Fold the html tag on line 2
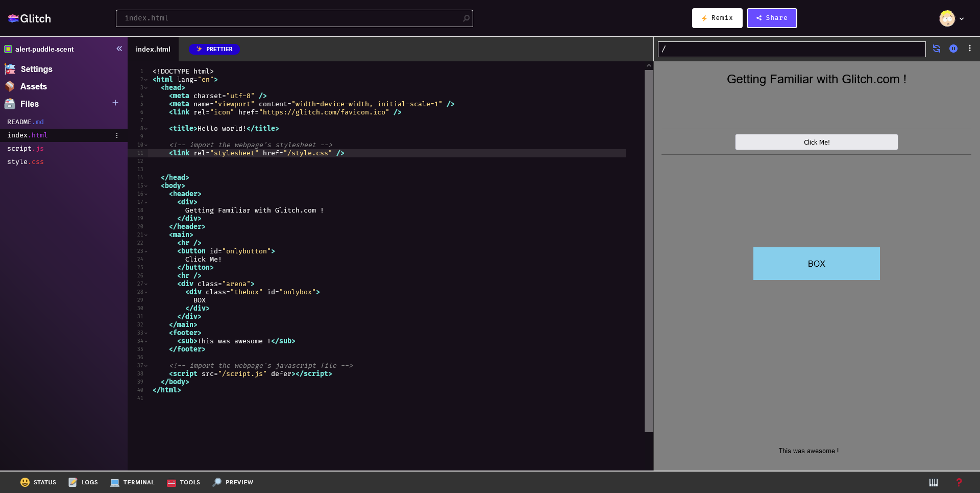980x493 pixels. click(146, 80)
